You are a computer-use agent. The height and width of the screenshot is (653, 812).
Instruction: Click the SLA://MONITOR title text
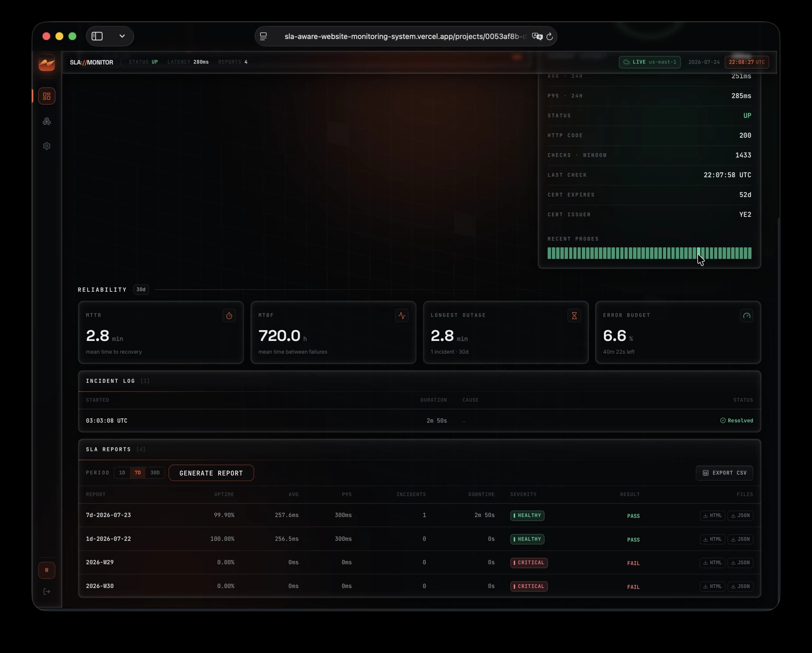point(92,62)
